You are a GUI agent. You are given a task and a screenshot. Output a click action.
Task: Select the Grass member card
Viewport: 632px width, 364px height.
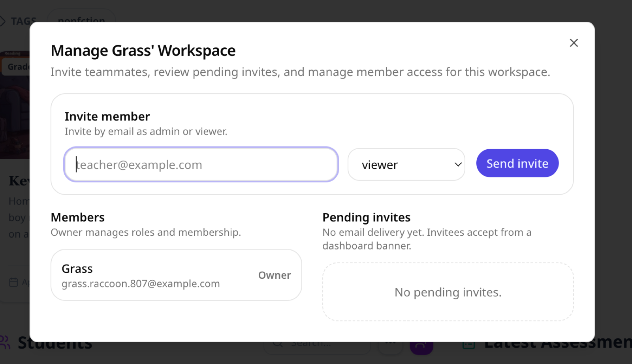coord(176,275)
